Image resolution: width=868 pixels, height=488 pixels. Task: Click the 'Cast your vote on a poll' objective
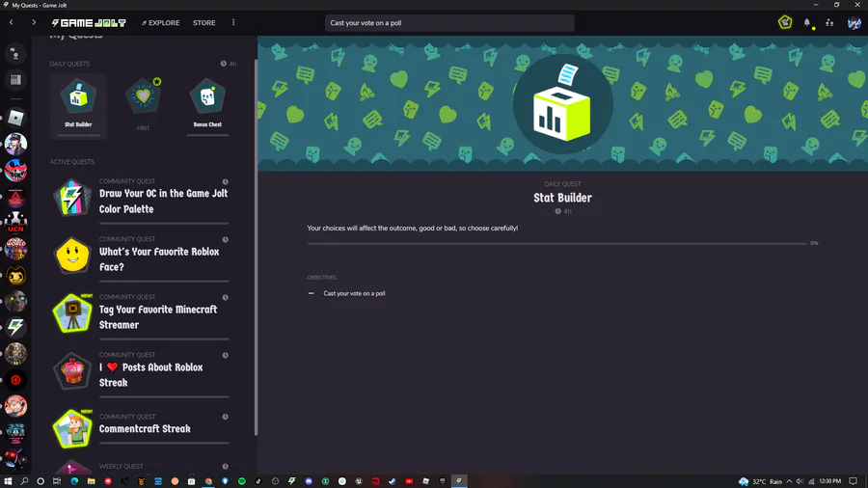click(x=354, y=293)
